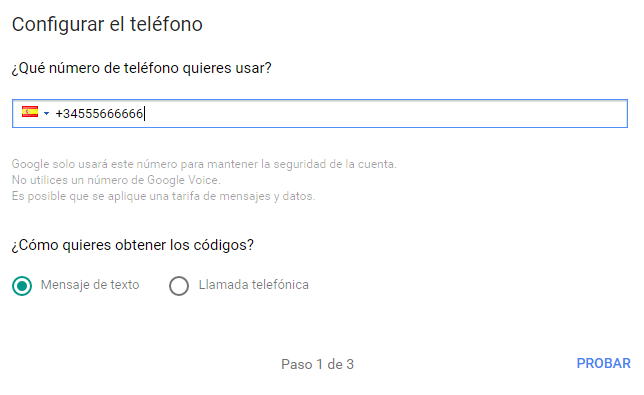This screenshot has height=395, width=644.
Task: Select the Llamada telefónica radio button
Action: pyautogui.click(x=179, y=286)
